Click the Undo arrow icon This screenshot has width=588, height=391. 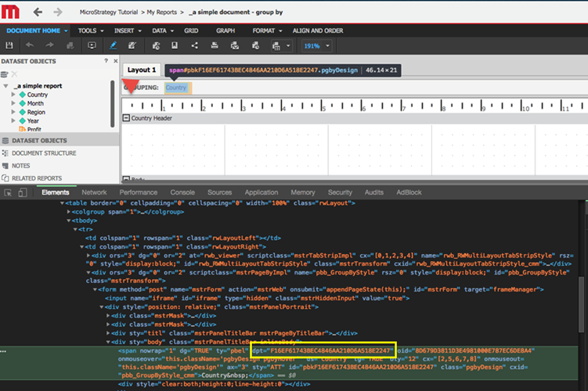click(30, 46)
